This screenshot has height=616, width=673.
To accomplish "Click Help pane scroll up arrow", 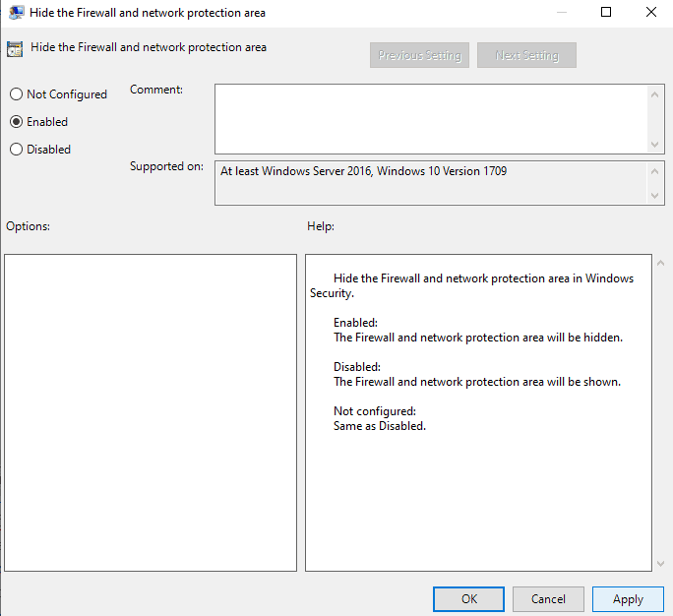I will pyautogui.click(x=661, y=263).
